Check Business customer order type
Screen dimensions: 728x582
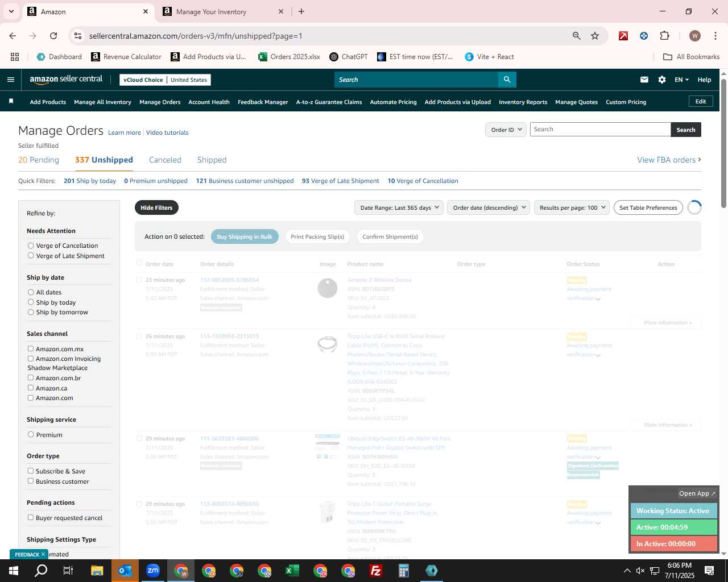(31, 481)
